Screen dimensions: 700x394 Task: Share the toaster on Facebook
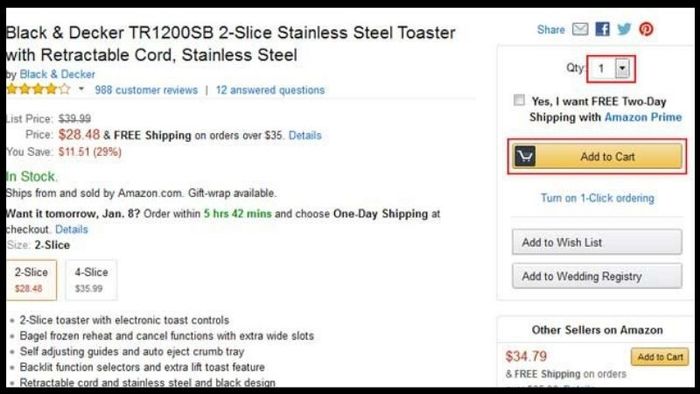click(x=602, y=29)
